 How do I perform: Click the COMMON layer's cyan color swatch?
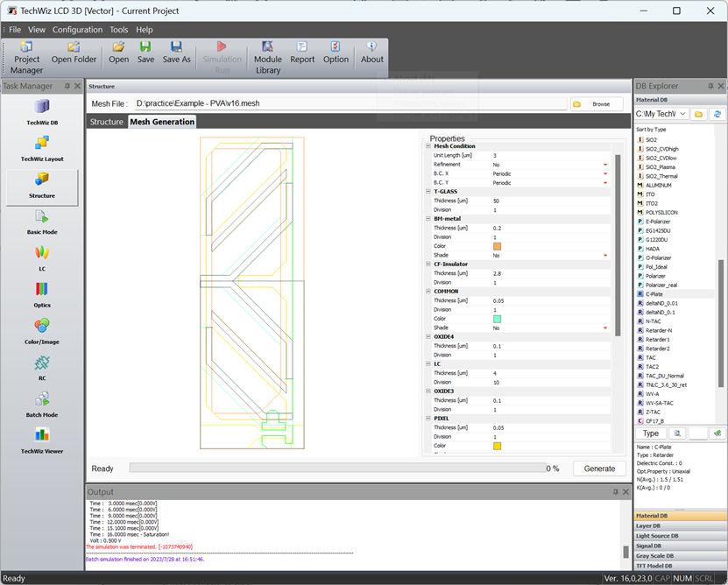click(x=497, y=319)
